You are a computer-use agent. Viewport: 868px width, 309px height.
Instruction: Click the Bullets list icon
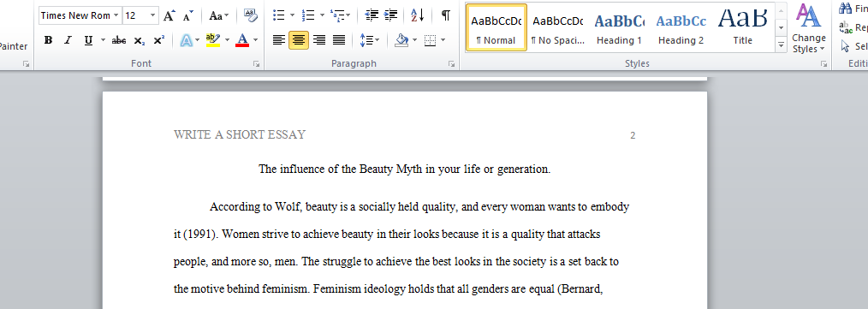click(279, 15)
